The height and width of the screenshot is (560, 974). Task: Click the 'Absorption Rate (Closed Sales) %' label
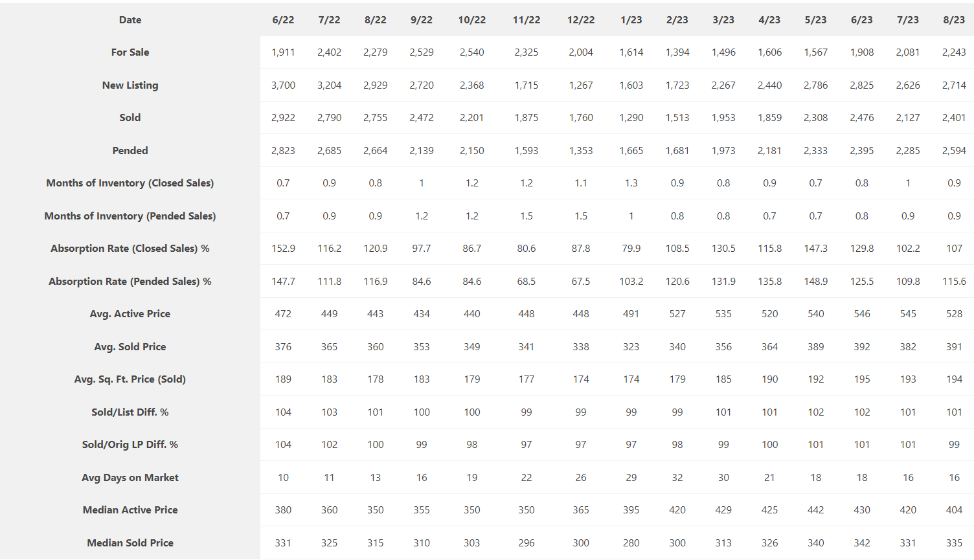[x=130, y=249]
